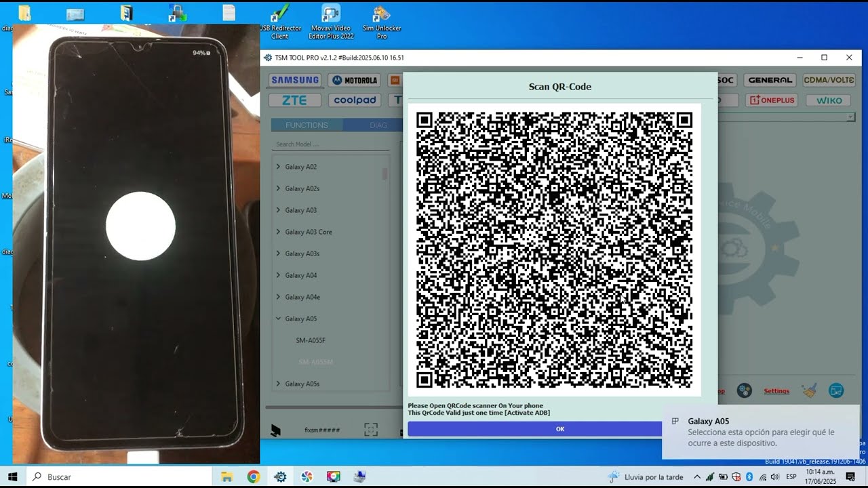Click the model list scrollbar
The height and width of the screenshot is (488, 868).
385,174
